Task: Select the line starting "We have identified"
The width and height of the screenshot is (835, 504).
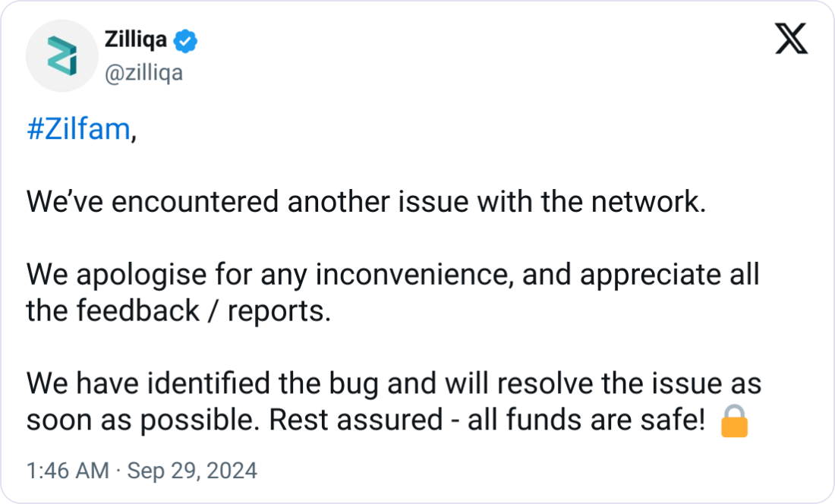Action: pyautogui.click(x=394, y=384)
